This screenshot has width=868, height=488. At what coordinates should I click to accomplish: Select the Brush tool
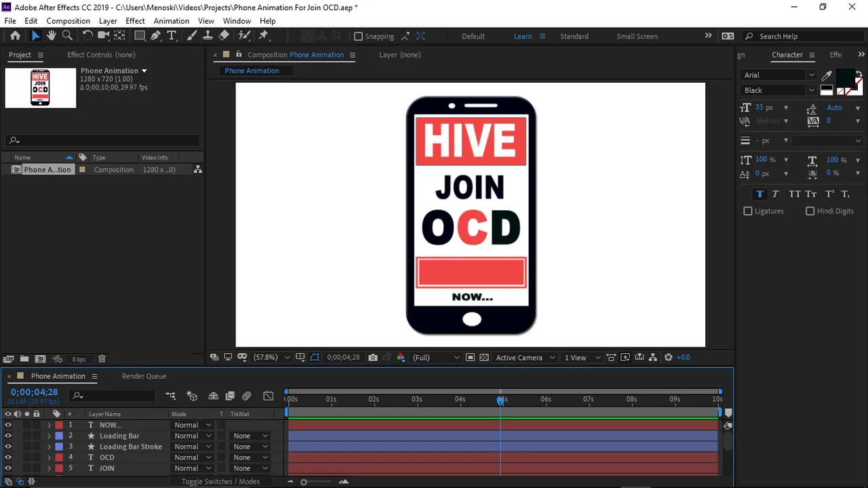coord(192,36)
